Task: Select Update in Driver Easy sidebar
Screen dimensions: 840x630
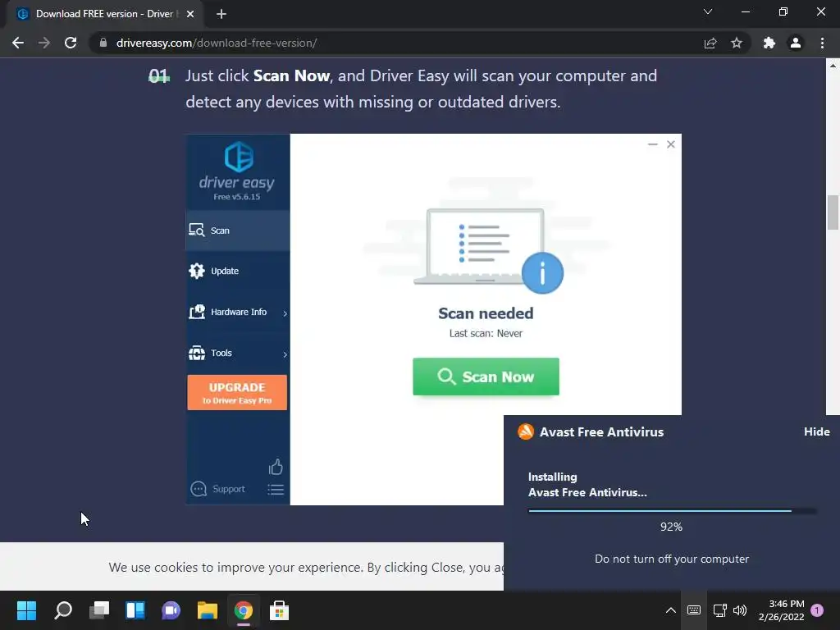Action: [238, 271]
